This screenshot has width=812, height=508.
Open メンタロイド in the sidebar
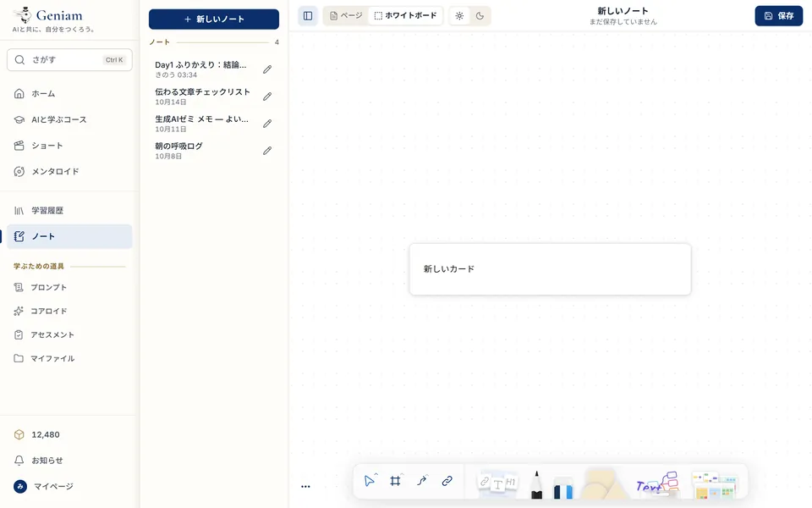pos(69,171)
